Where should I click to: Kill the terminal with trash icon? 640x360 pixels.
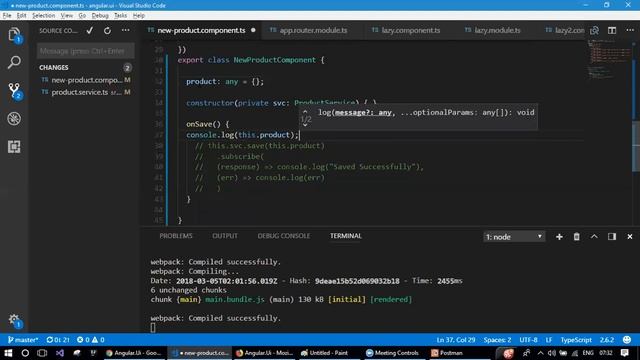point(576,237)
